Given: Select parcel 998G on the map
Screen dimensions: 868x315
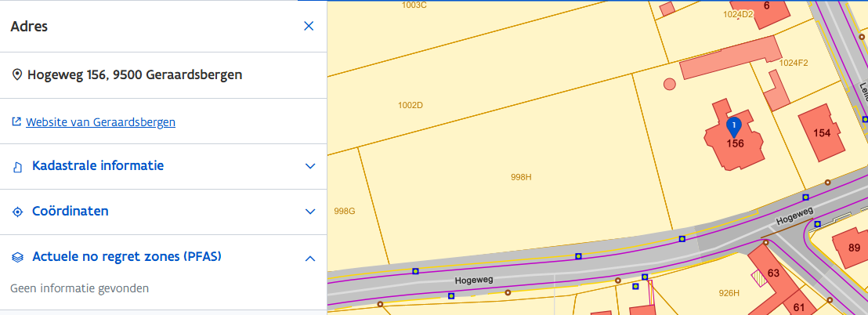Looking at the screenshot, I should 345,211.
